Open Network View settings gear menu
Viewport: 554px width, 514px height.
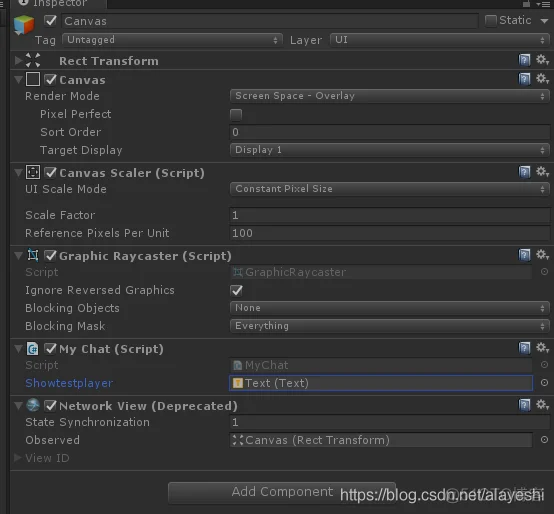click(542, 404)
